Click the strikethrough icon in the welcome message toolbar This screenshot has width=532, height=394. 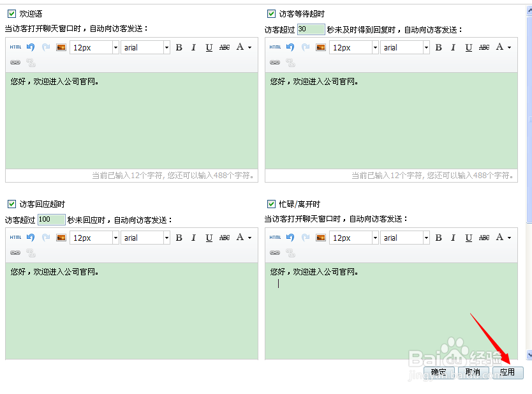click(225, 47)
